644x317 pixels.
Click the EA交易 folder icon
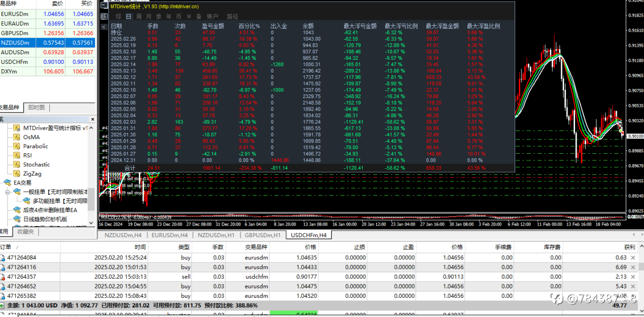(8, 183)
